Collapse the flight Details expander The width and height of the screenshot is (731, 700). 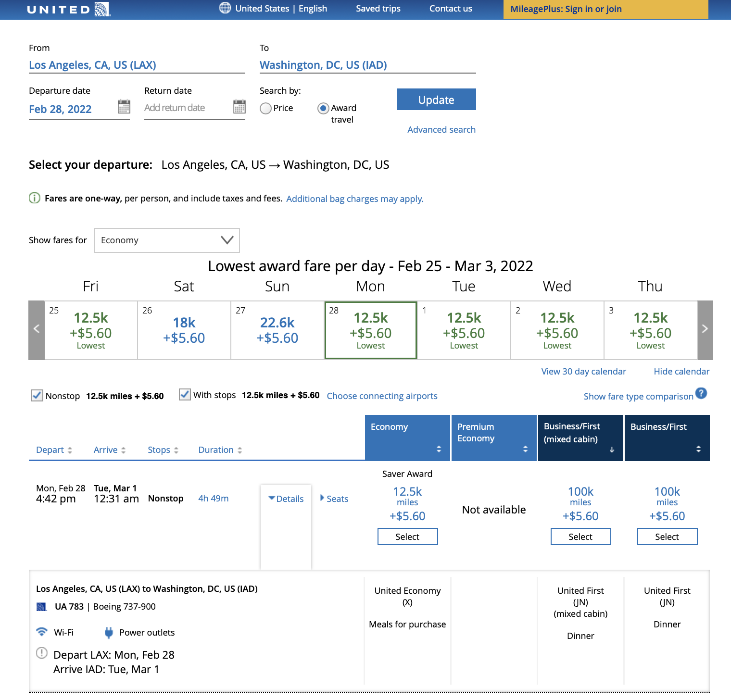(x=286, y=499)
